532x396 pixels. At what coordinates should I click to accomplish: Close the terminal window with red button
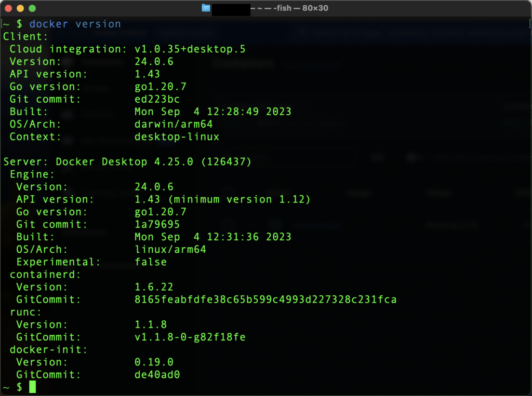point(8,8)
